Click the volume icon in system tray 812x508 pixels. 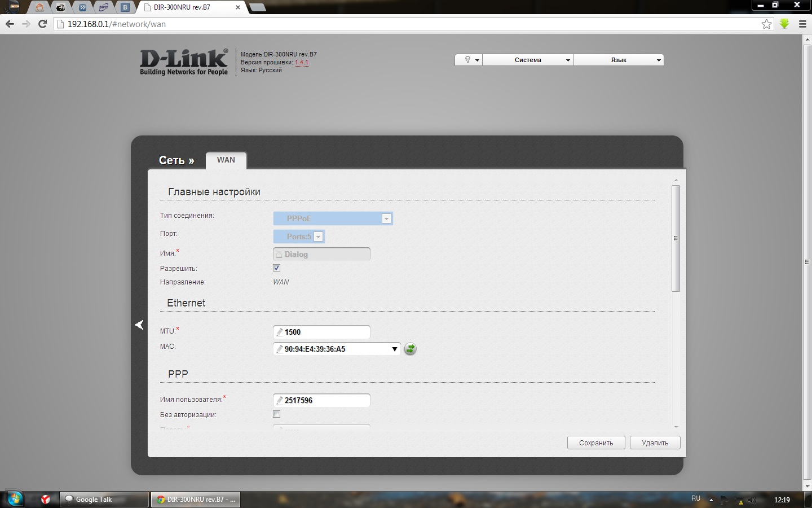(x=752, y=500)
